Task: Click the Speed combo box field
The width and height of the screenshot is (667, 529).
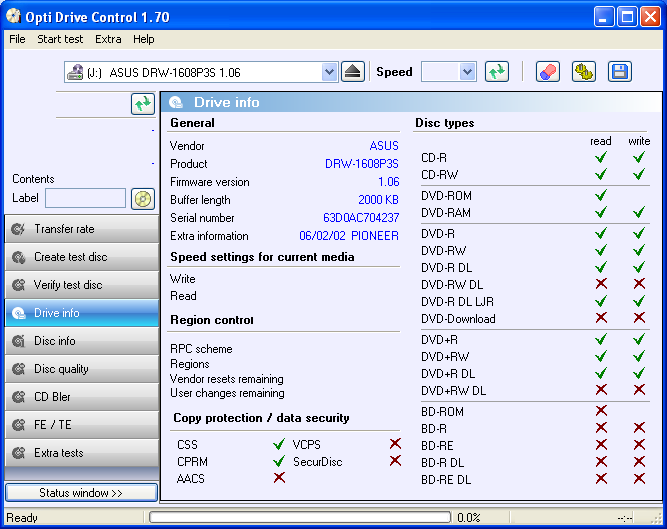Action: tap(448, 72)
